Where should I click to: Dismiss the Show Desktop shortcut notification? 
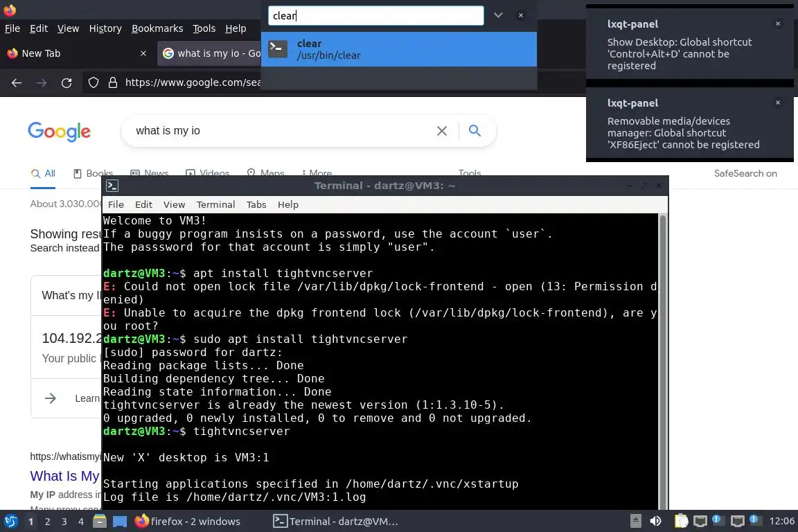(x=778, y=24)
